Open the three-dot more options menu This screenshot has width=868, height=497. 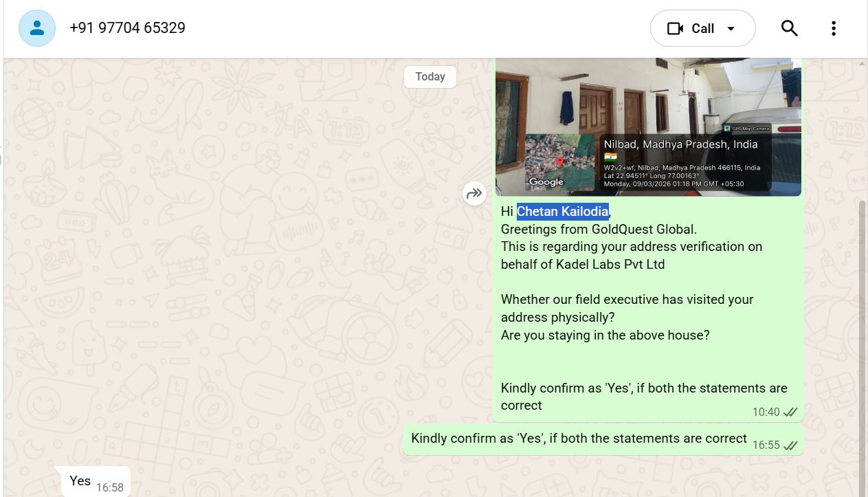click(x=833, y=28)
